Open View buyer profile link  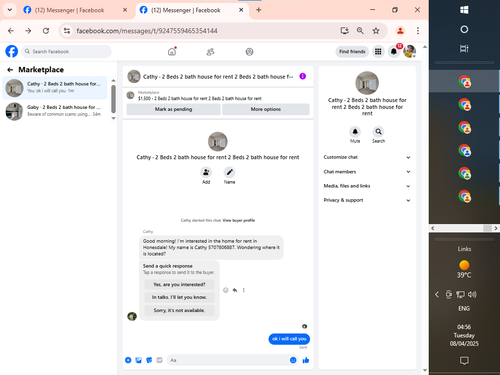tap(239, 220)
